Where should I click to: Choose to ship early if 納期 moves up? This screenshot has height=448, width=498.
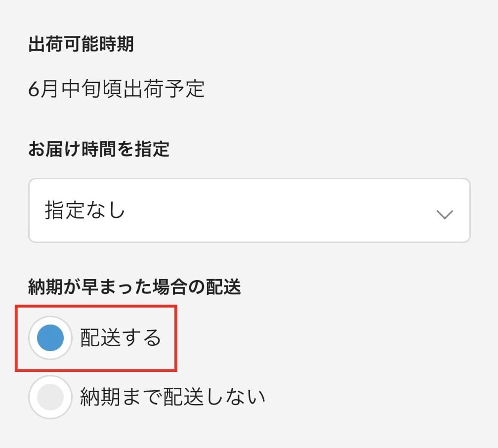[50, 338]
